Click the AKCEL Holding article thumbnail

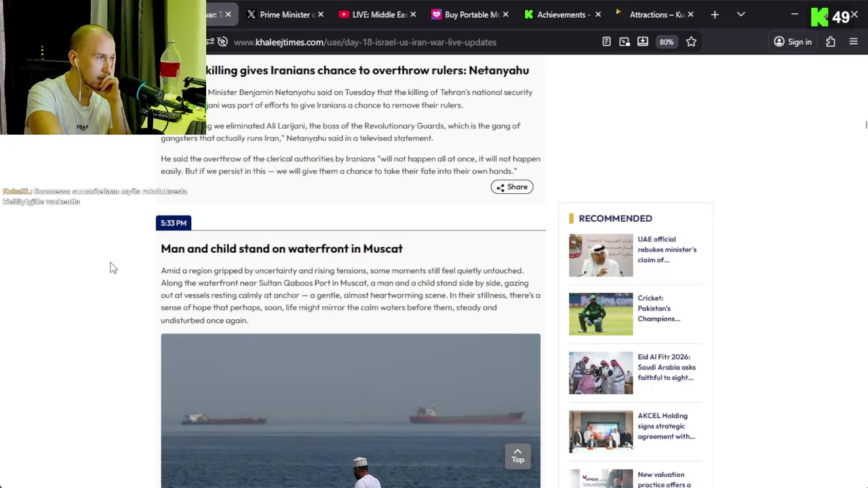coord(601,432)
